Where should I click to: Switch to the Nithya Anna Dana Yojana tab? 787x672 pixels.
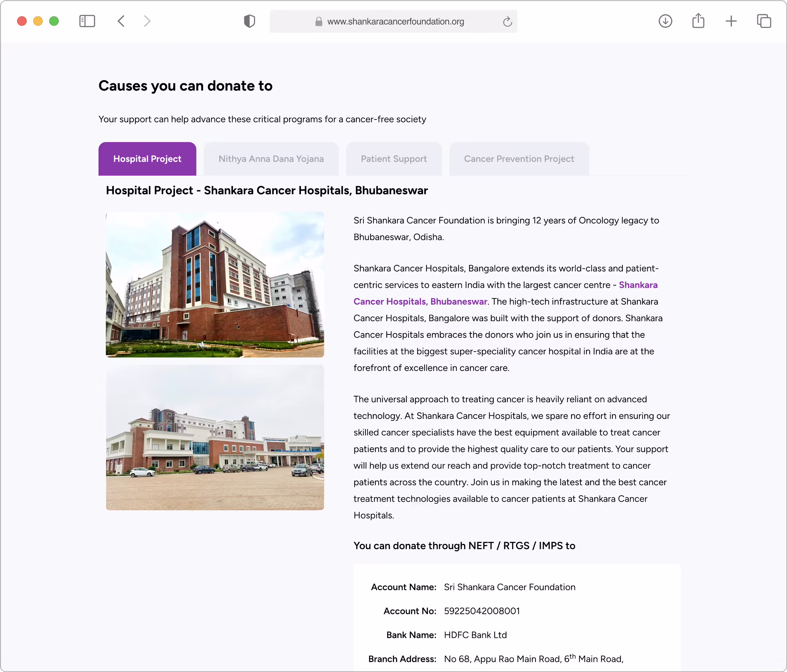271,159
